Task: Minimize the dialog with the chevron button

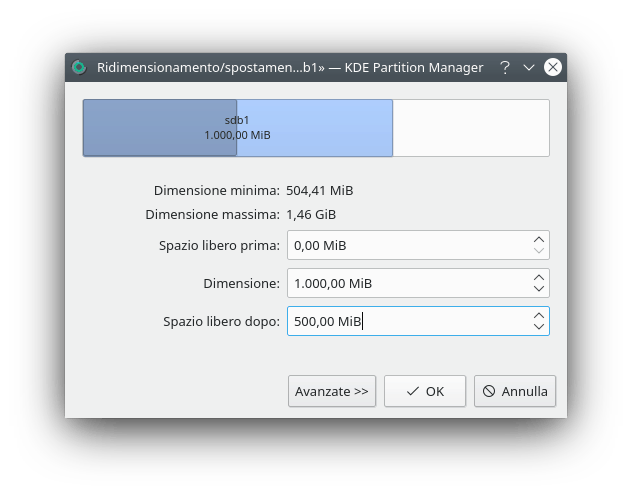Action: coord(529,68)
